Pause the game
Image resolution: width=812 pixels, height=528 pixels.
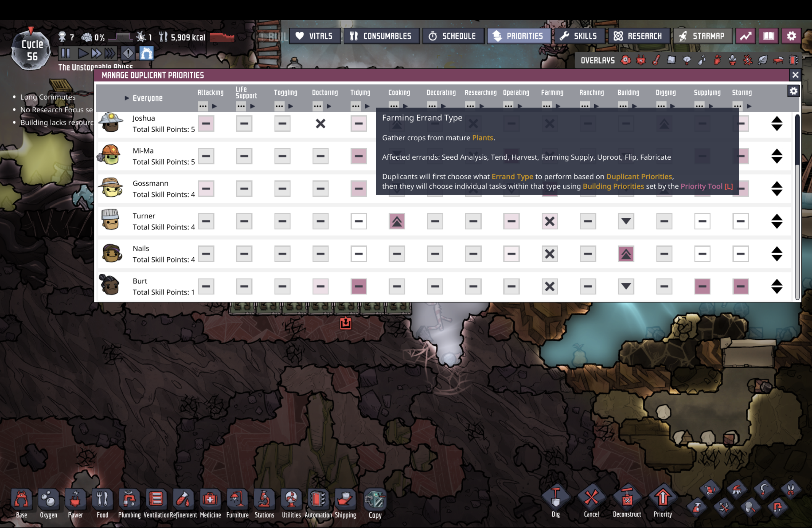pyautogui.click(x=65, y=54)
